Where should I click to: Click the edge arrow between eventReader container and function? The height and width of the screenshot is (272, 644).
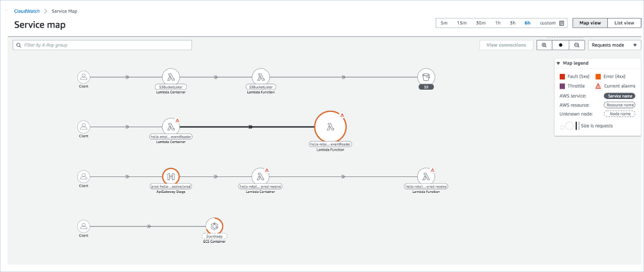pyautogui.click(x=250, y=127)
